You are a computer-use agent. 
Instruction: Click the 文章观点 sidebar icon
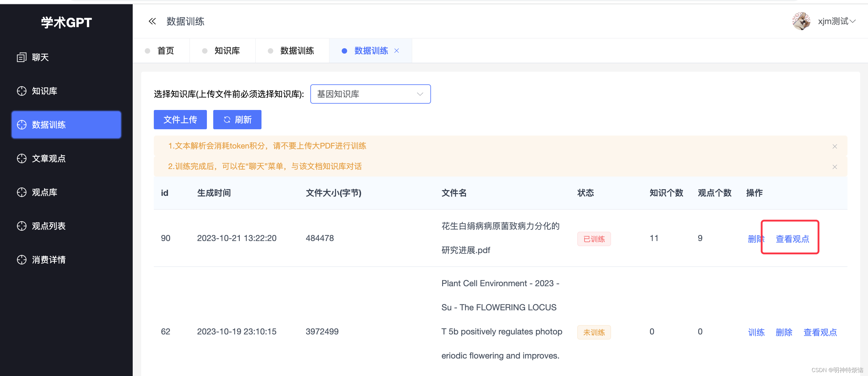click(22, 158)
